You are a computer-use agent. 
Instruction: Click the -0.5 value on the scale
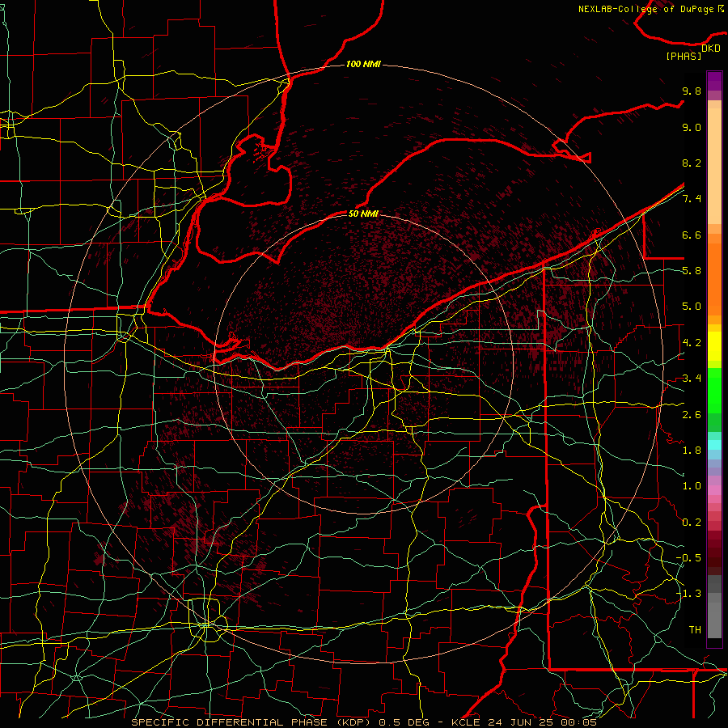click(688, 558)
